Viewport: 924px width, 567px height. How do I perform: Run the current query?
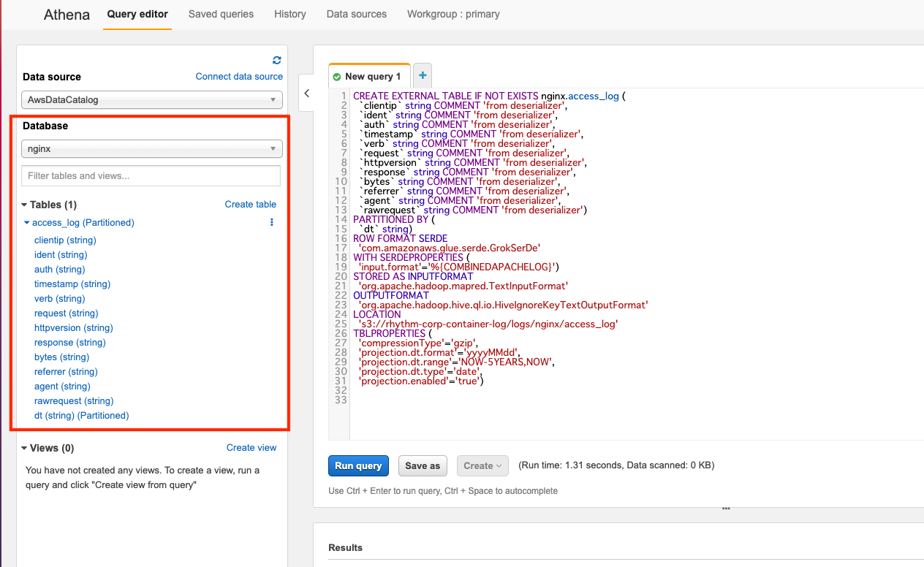[x=358, y=465]
